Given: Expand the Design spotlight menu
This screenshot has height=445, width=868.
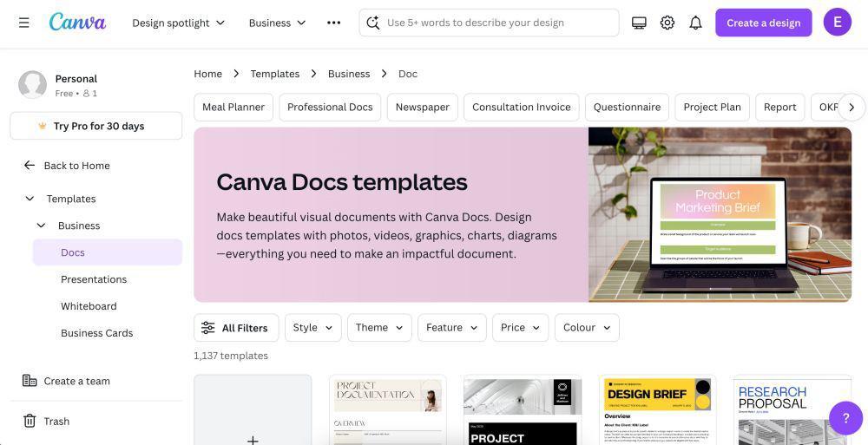Looking at the screenshot, I should pyautogui.click(x=178, y=23).
